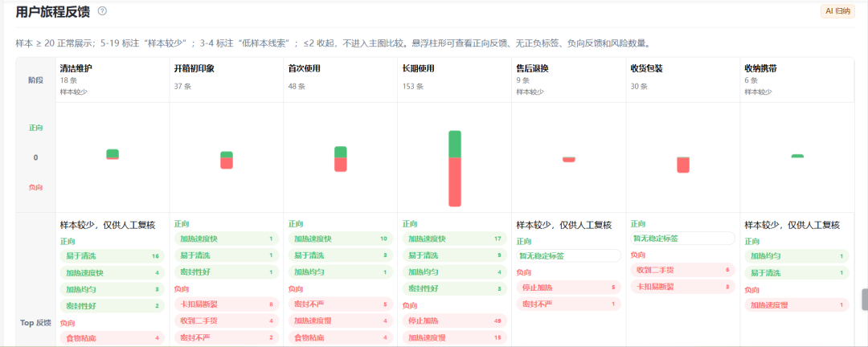Click 加热均匀 tag under 首次使用
The height and width of the screenshot is (347, 868).
coord(341,271)
